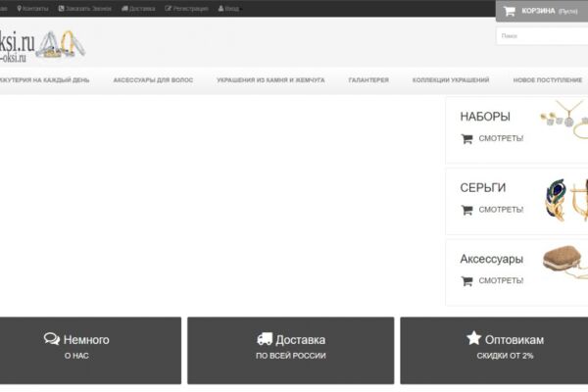Image resolution: width=588 pixels, height=392 pixels.
Task: Click СМОТРЕТЬ! under СЕРЬГИ
Action: (501, 210)
